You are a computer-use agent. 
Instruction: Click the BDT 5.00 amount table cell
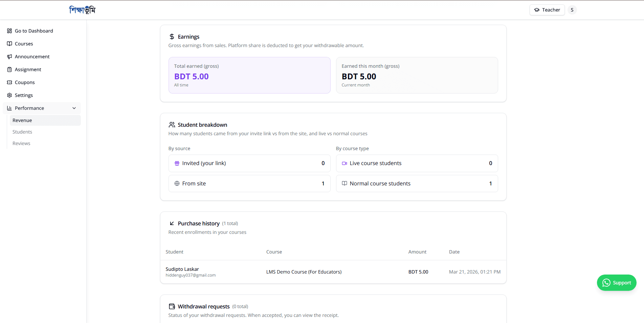[x=418, y=272]
